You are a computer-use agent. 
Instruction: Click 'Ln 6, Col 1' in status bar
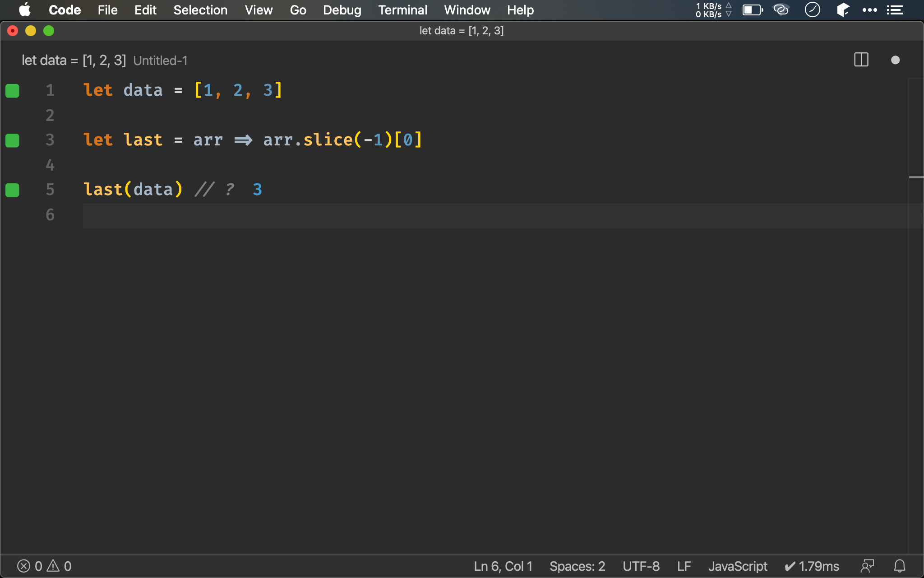click(503, 566)
